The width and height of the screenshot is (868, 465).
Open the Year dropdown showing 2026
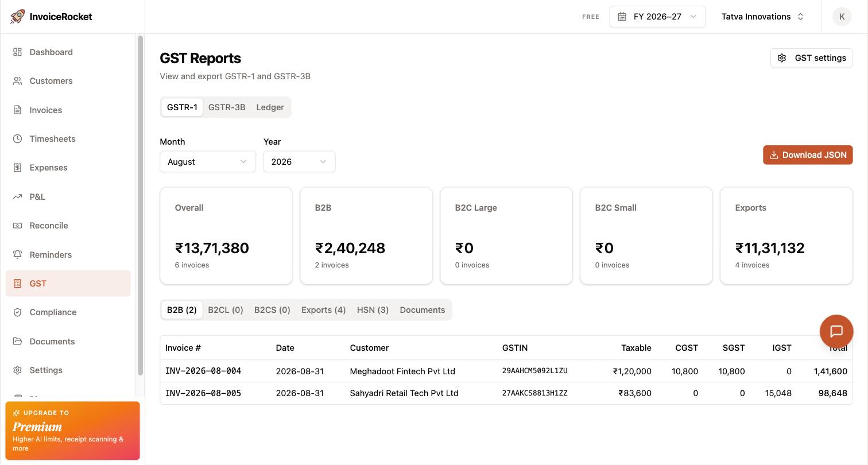pyautogui.click(x=300, y=162)
